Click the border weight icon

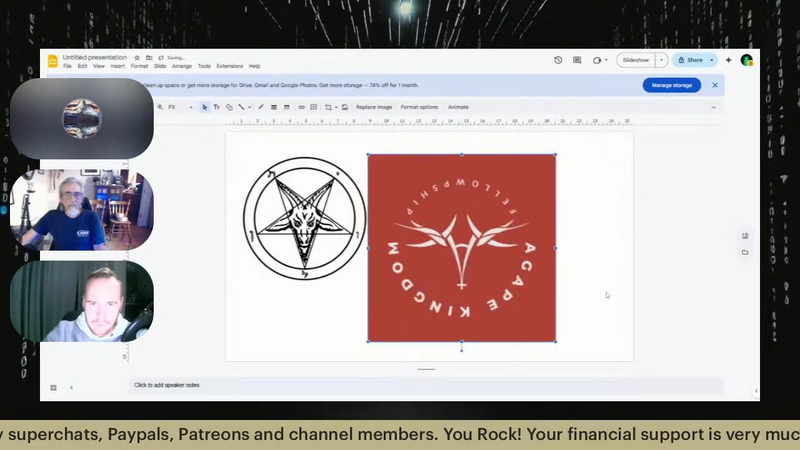[x=274, y=107]
